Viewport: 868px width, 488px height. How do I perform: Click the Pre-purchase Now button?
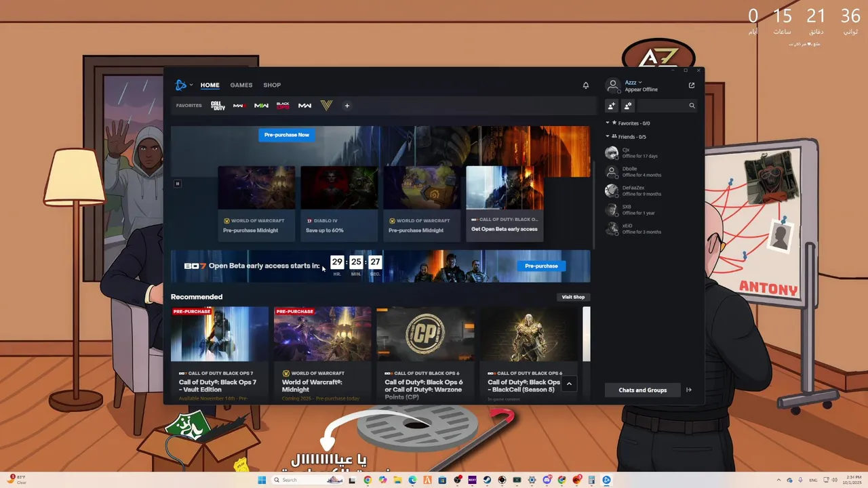tap(287, 135)
